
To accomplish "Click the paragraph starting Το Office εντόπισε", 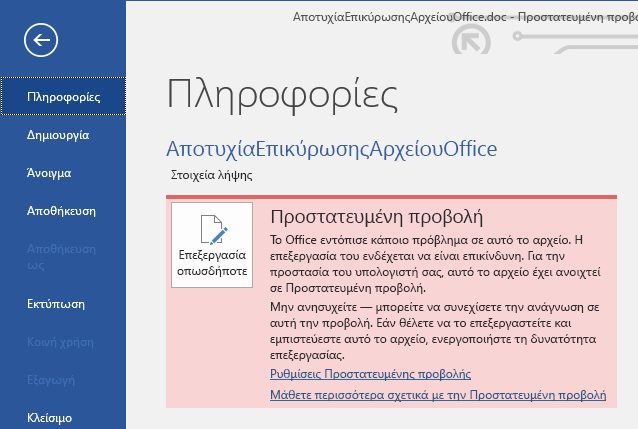I will point(435,264).
